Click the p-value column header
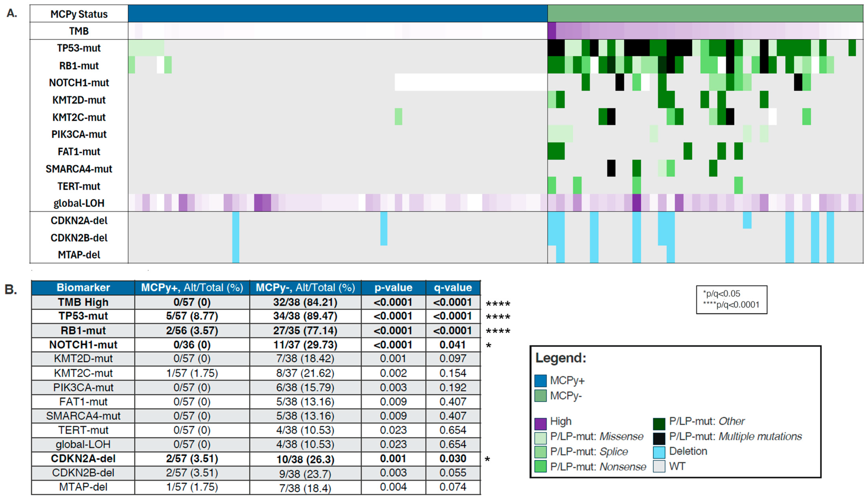The height and width of the screenshot is (500, 868). point(393,287)
